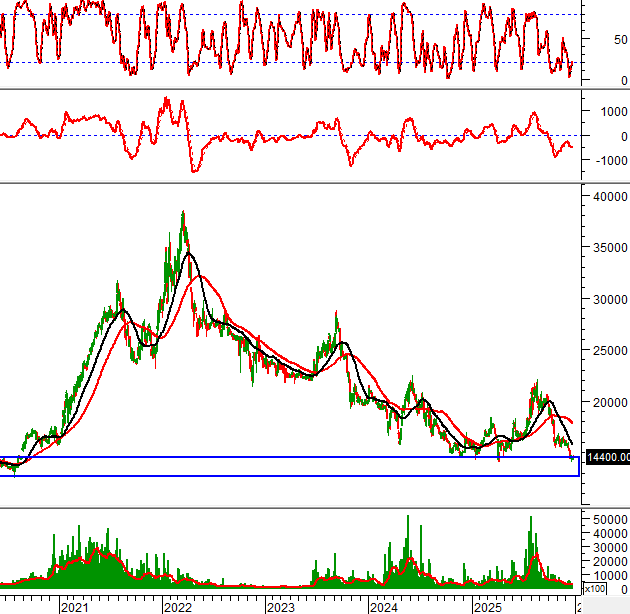Click the 14400.00 current price tag
This screenshot has height=614, width=630.
[606, 457]
